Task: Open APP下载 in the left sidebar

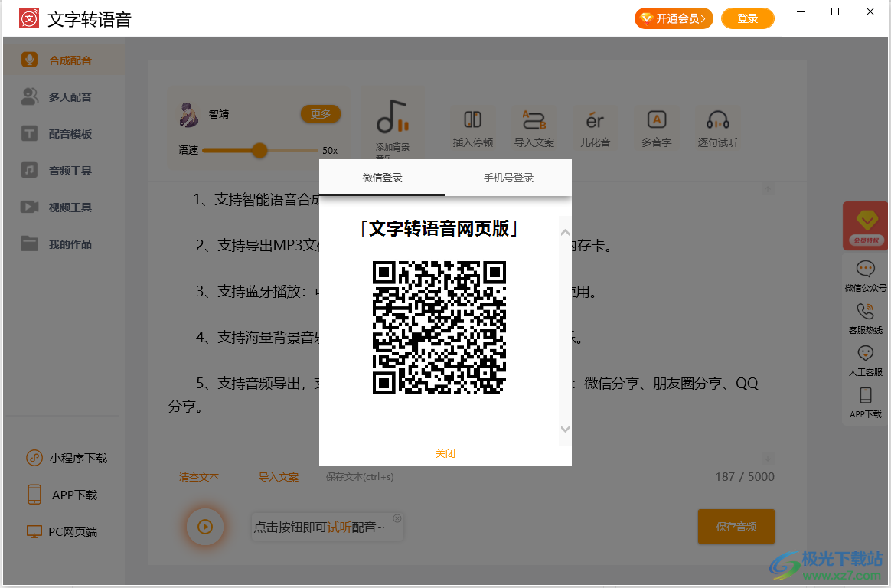Action: tap(62, 495)
